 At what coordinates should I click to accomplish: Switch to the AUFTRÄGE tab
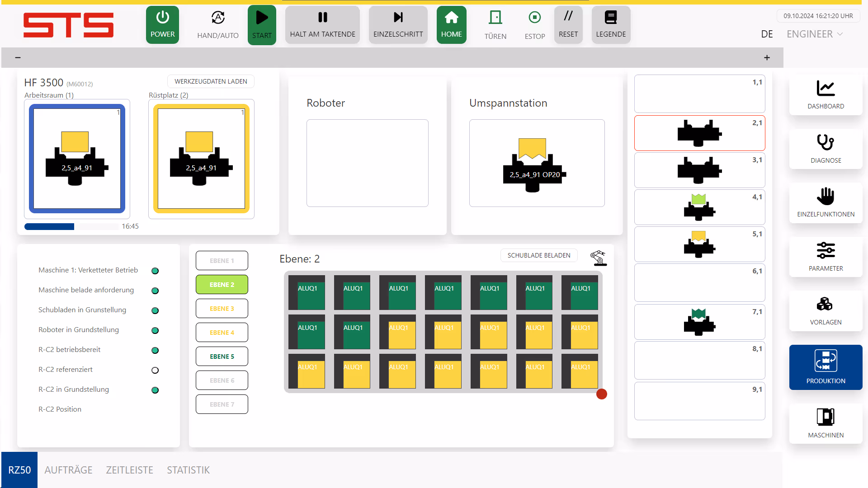(x=68, y=470)
